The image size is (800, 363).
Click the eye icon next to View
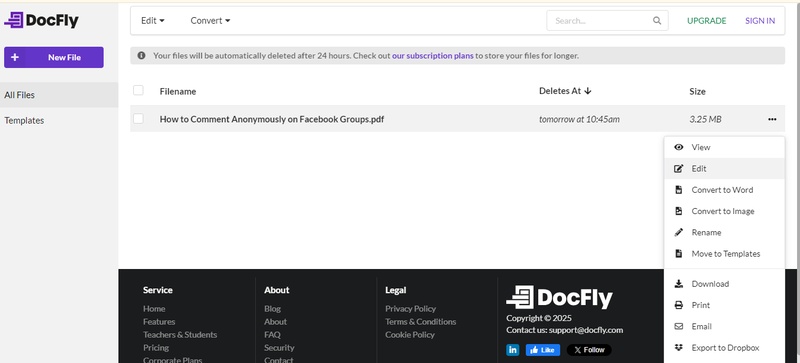pyautogui.click(x=679, y=147)
